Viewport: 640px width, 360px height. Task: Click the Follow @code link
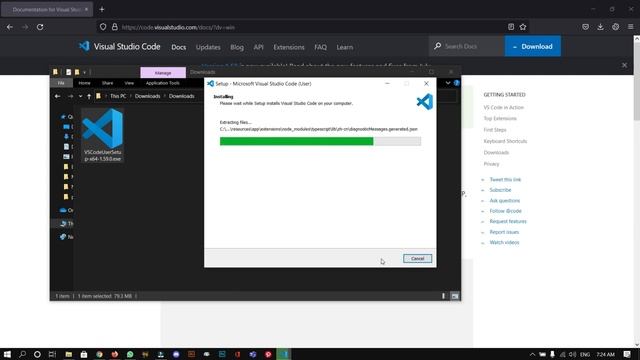505,211
